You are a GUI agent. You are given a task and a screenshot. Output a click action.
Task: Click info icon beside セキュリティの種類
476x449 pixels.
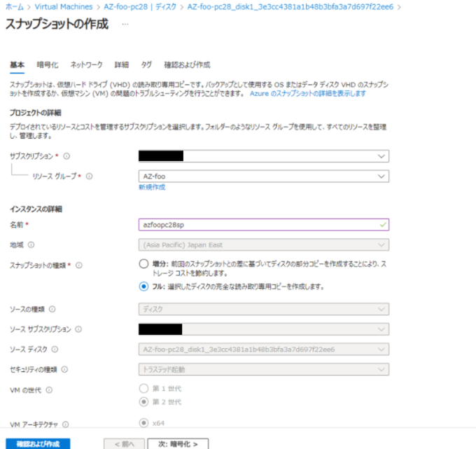[64, 369]
